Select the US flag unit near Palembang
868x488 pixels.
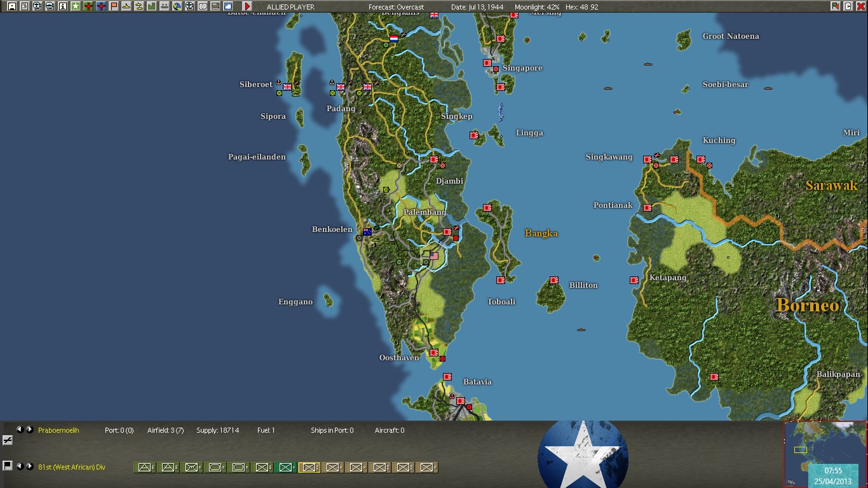434,256
